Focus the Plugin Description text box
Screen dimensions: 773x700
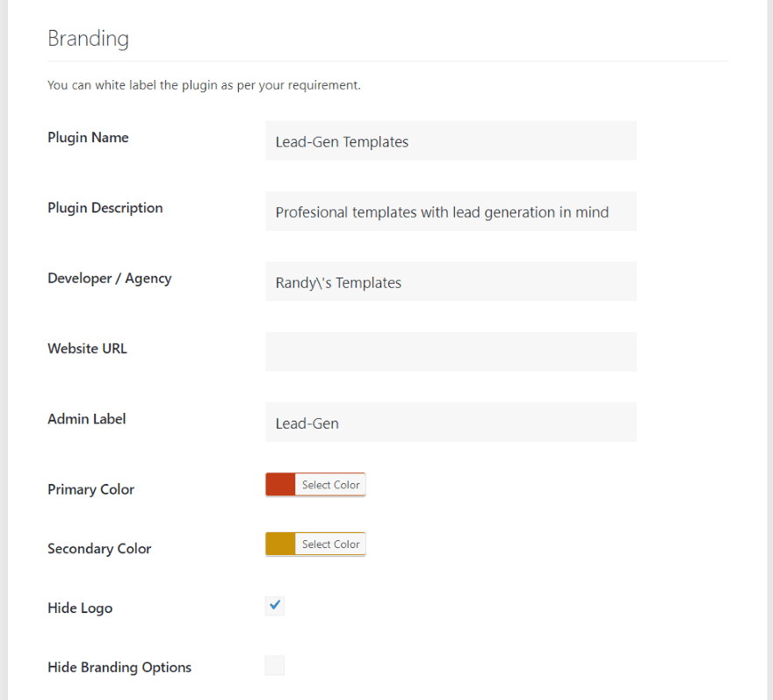click(451, 212)
